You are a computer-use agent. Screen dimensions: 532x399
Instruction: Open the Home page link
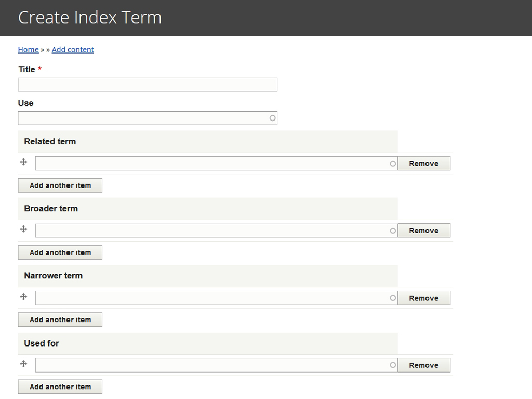tap(28, 49)
